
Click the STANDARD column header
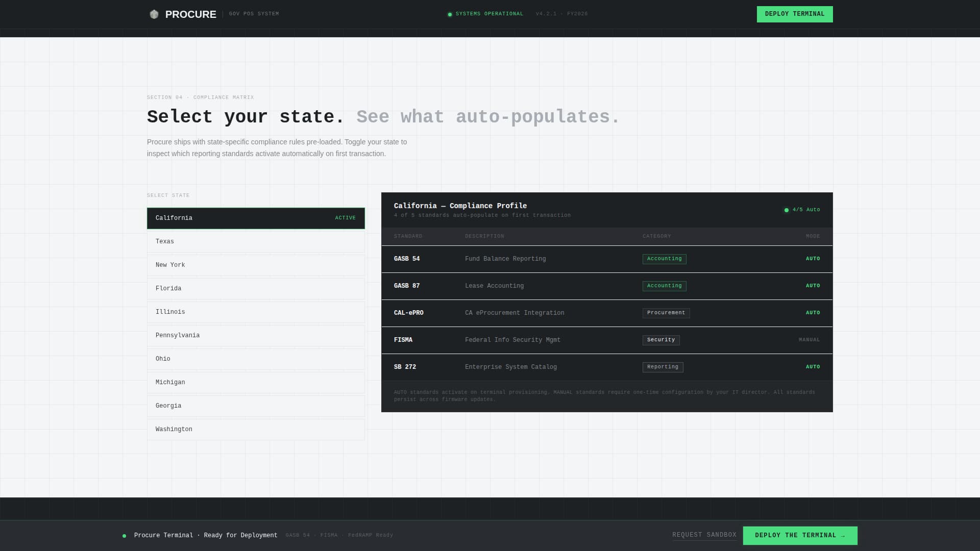pos(408,236)
